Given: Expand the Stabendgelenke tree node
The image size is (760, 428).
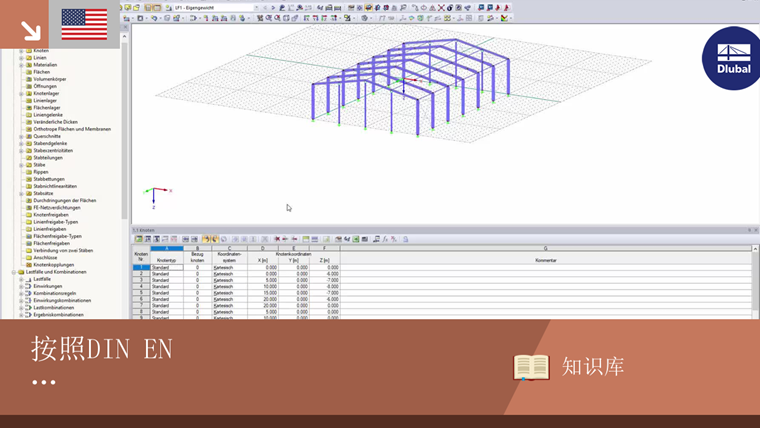Looking at the screenshot, I should pos(21,143).
